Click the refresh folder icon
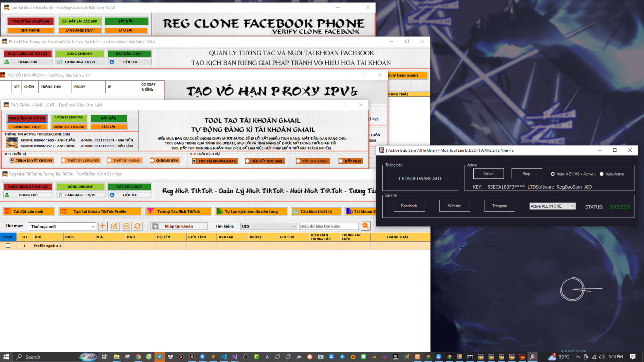The image size is (644, 362). [137, 226]
